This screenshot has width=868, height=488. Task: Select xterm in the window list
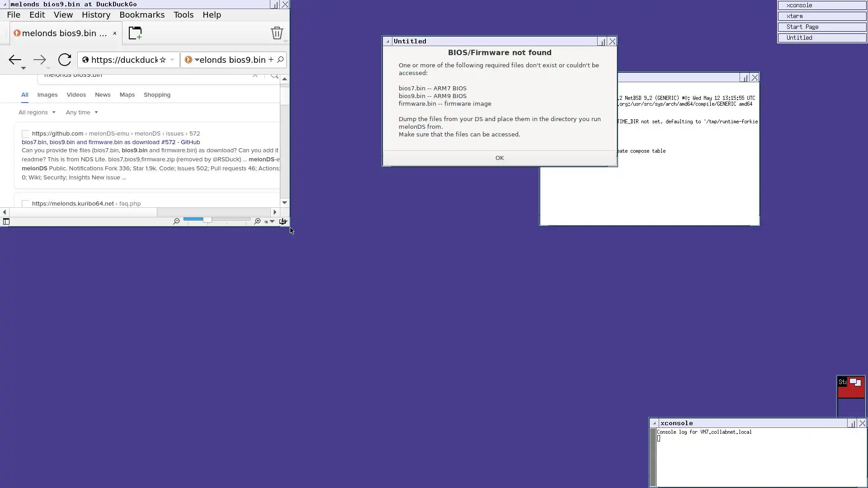(x=821, y=16)
